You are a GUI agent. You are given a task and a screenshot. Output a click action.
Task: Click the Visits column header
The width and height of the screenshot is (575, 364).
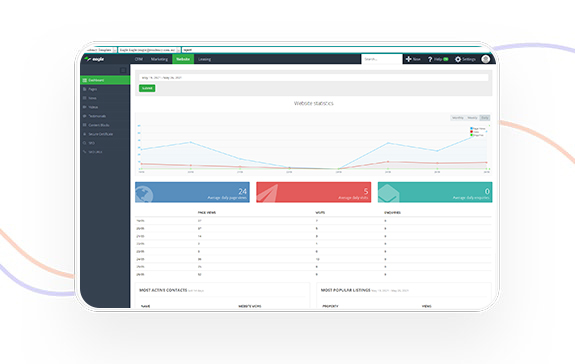click(320, 213)
